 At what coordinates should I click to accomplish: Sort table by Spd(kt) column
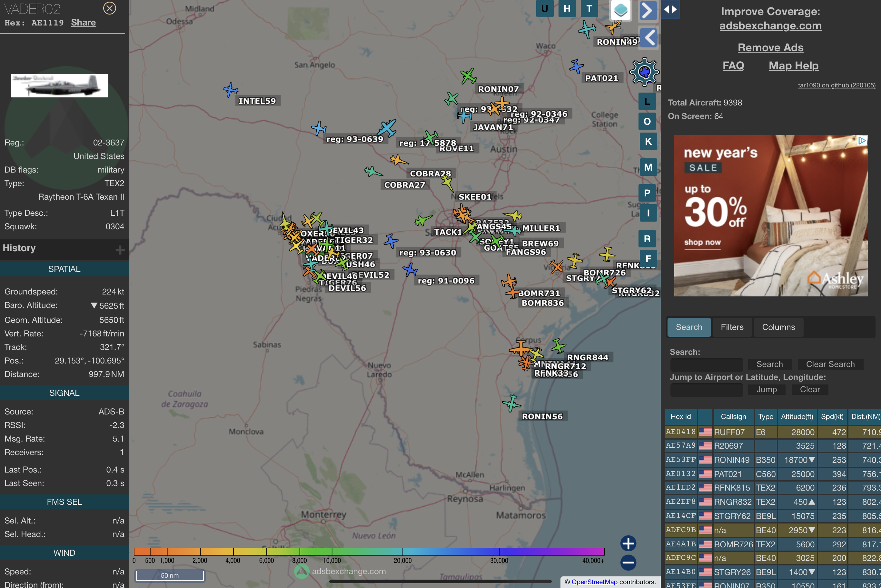pos(832,417)
